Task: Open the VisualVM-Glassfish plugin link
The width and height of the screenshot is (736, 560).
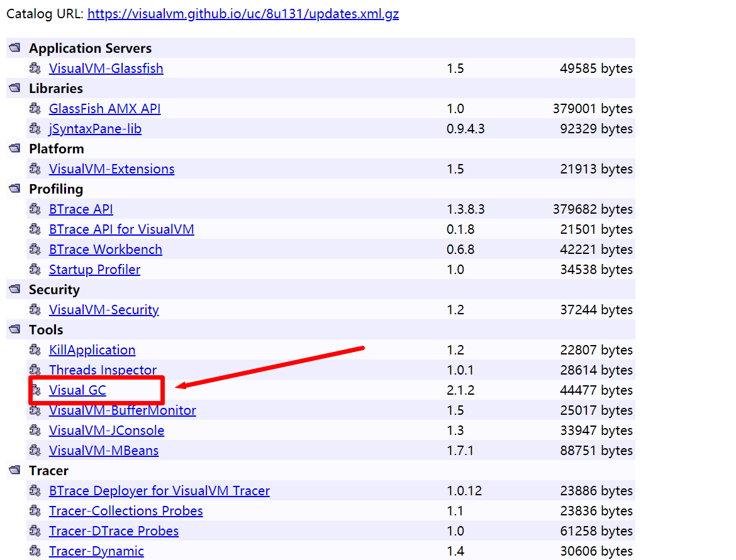Action: coord(106,69)
